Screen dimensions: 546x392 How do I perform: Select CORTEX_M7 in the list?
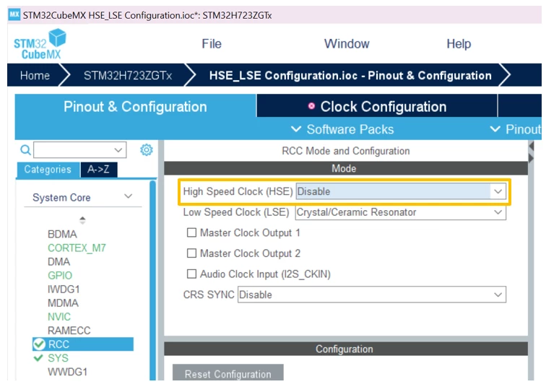click(x=77, y=248)
